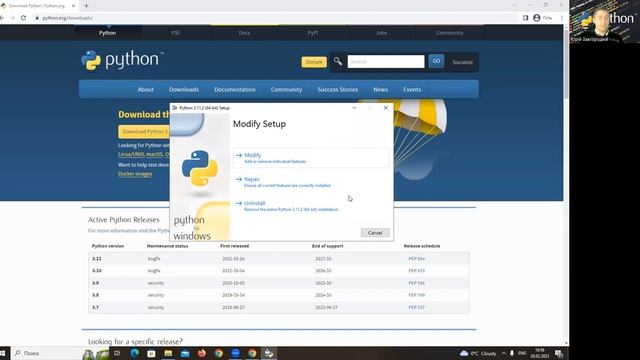This screenshot has width=640, height=360.
Task: Open the browser profile avatar icon
Action: [x=537, y=18]
